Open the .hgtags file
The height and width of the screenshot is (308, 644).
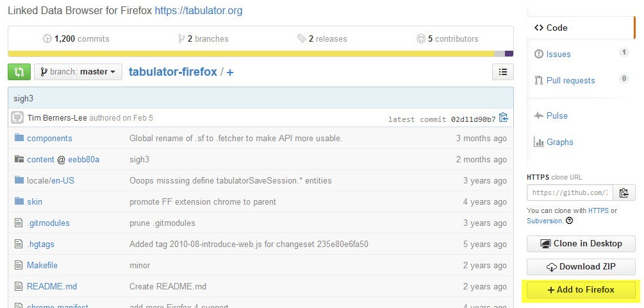(40, 244)
